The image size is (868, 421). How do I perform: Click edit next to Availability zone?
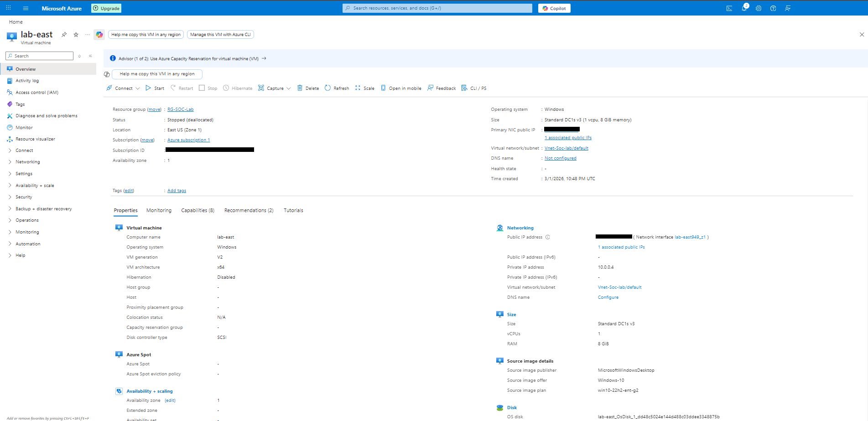pos(170,400)
